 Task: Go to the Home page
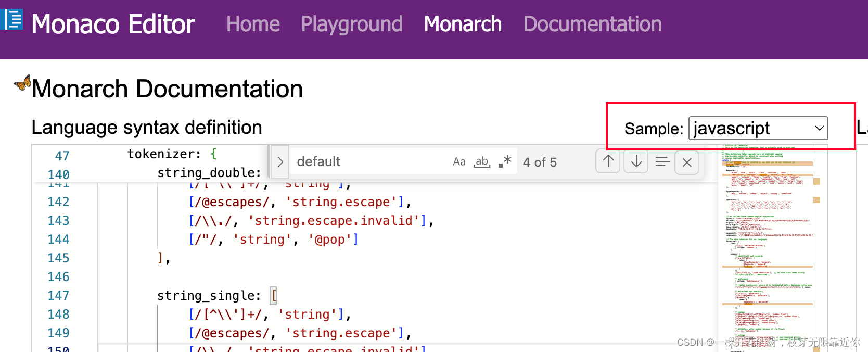(x=253, y=24)
